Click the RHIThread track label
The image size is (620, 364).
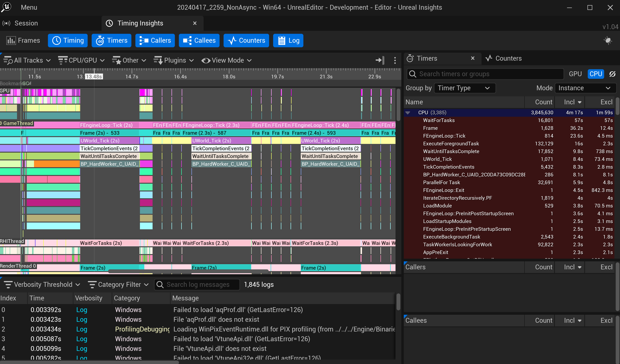12,241
